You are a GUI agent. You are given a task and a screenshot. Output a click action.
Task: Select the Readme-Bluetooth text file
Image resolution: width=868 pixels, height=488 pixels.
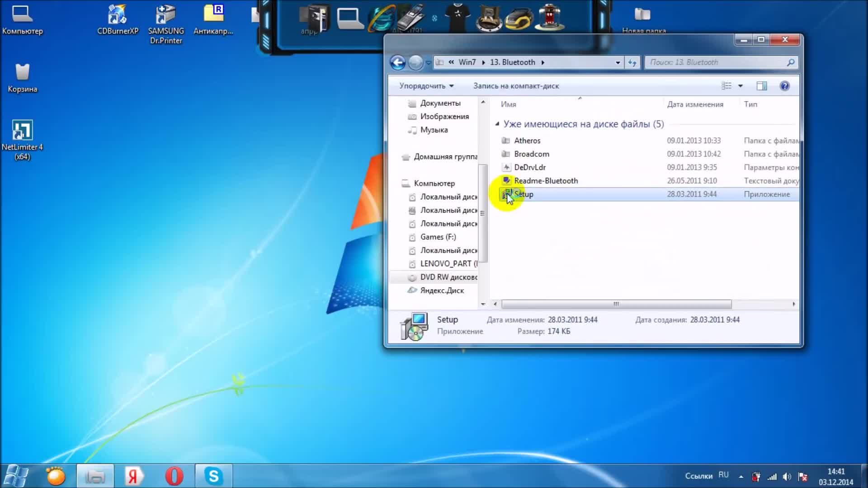546,181
